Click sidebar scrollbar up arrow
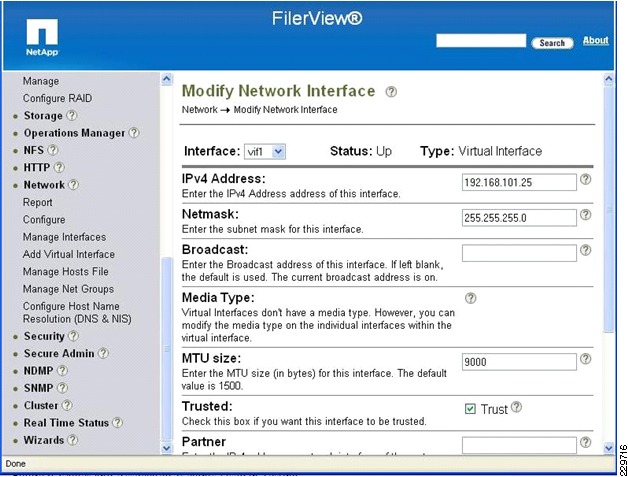Screen dimensions: 628x477 (167, 79)
